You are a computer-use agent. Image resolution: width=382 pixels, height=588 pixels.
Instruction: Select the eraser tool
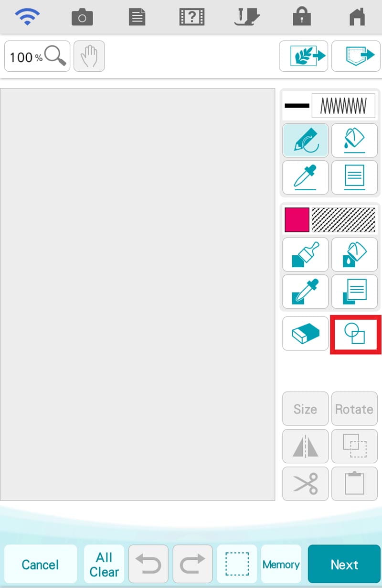point(306,333)
